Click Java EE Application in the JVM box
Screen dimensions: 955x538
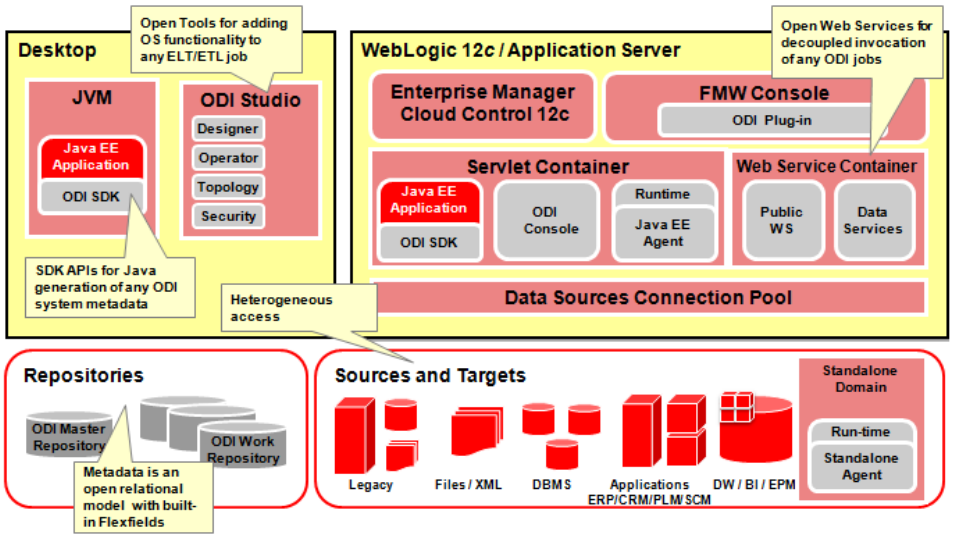(x=91, y=157)
